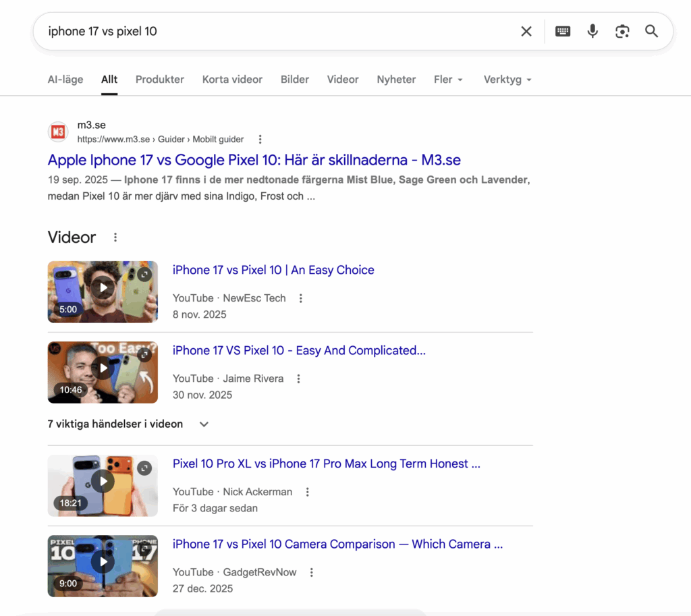The width and height of the screenshot is (691, 616).
Task: Expand 7 viktiga händelser i videon
Action: coord(128,424)
